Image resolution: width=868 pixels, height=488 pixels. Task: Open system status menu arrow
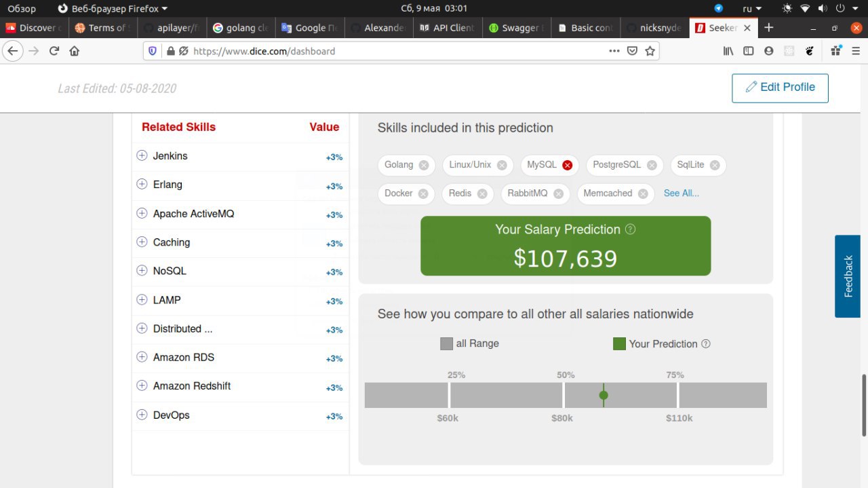coord(857,9)
